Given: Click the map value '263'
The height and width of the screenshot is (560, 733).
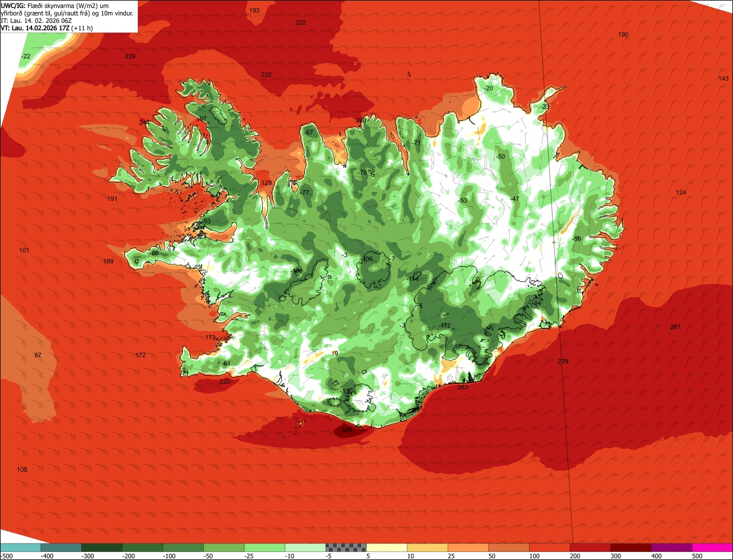Looking at the screenshot, I should (463, 388).
